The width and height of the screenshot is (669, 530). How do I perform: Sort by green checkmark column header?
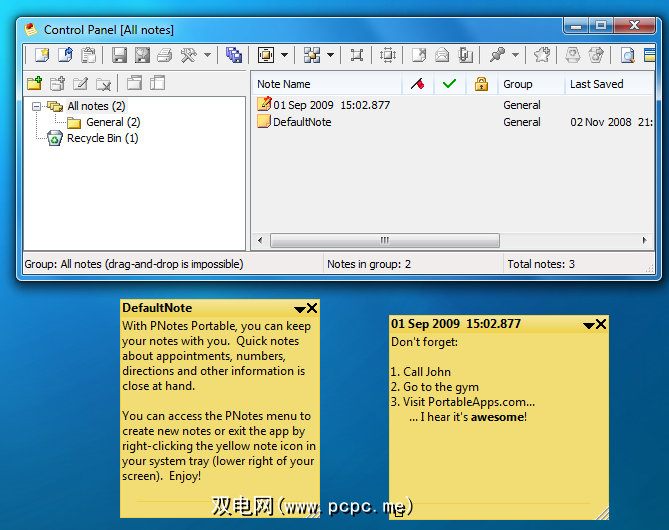point(450,84)
